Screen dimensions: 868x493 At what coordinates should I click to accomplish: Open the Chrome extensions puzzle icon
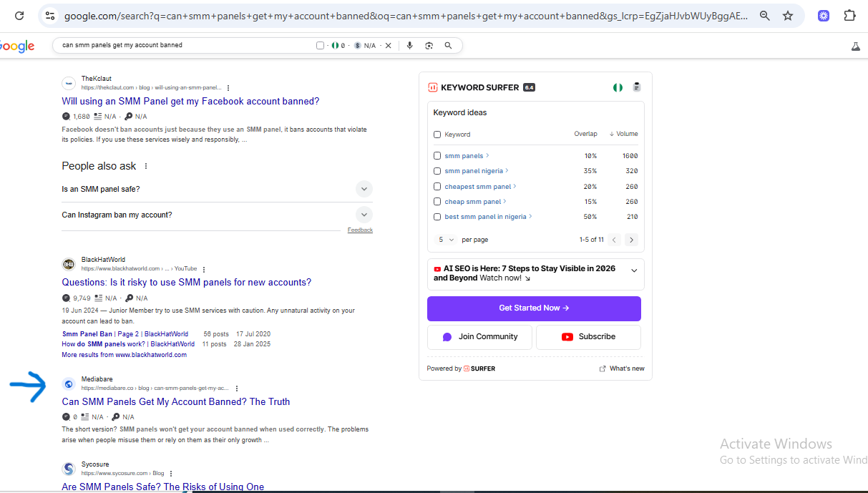[849, 16]
